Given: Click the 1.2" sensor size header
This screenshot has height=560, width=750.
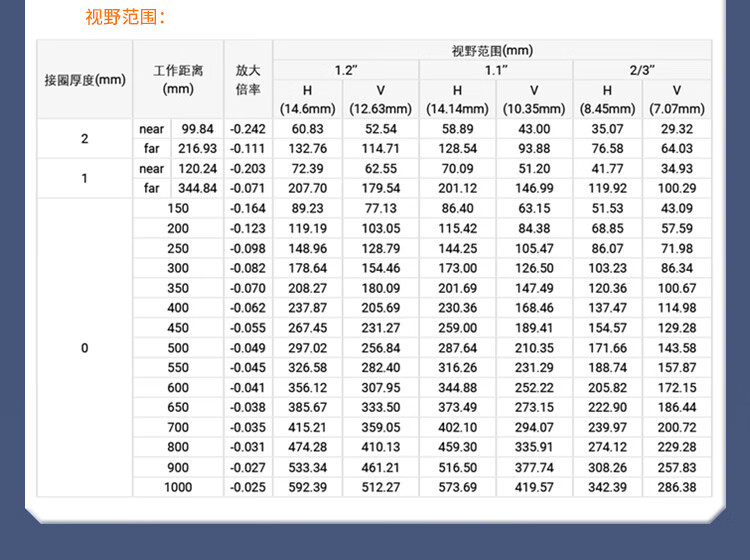Looking at the screenshot, I should 346,70.
